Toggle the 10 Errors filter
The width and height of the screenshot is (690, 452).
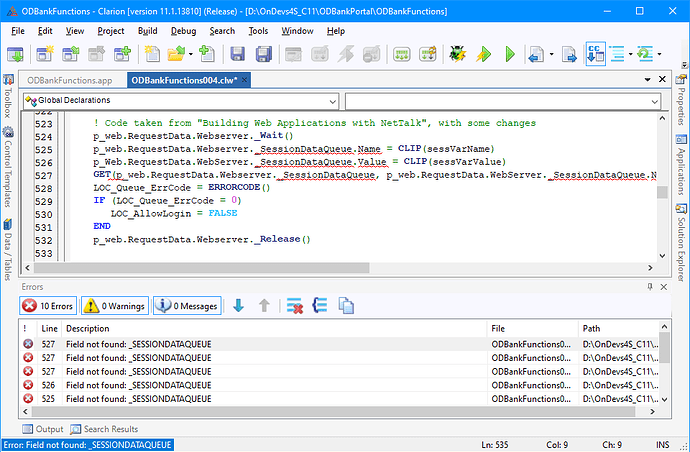(x=48, y=306)
